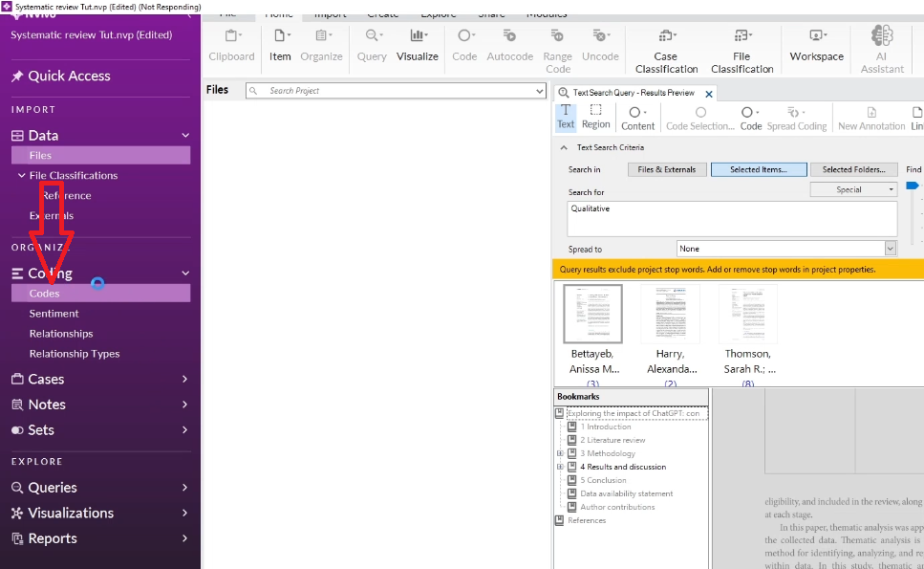Screen dimensions: 924x569
Task: Click the Content toolbar button
Action: [x=637, y=118]
